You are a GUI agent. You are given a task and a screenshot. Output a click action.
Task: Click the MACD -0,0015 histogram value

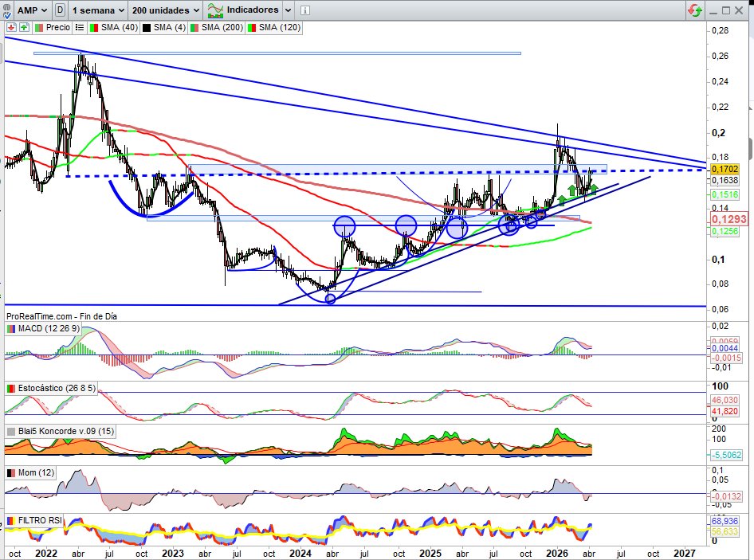coord(726,358)
